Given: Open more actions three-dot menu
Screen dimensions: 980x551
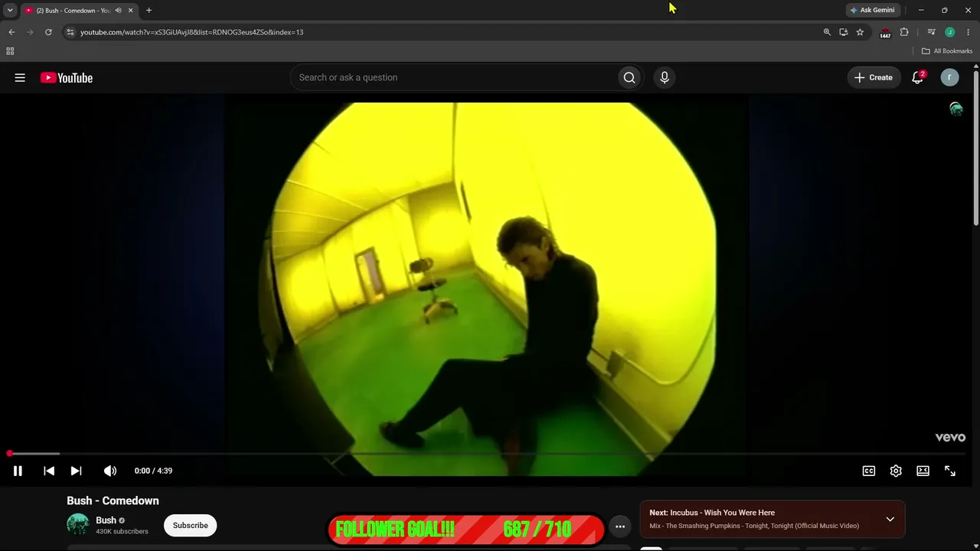Looking at the screenshot, I should pyautogui.click(x=620, y=527).
